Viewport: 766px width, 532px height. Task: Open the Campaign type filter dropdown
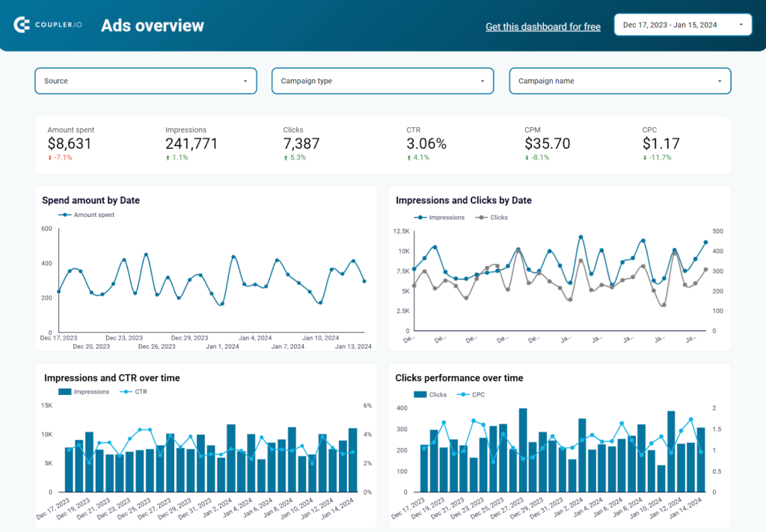pos(382,80)
